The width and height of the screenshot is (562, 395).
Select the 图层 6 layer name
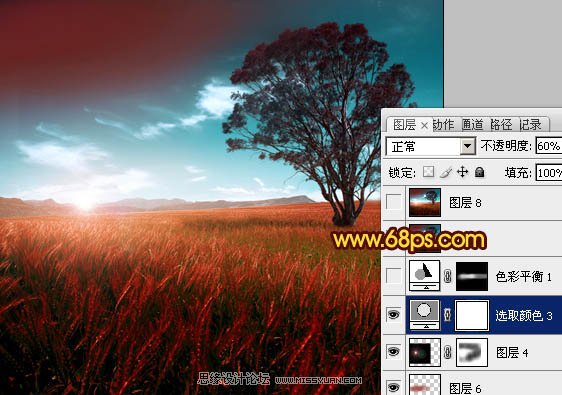[465, 389]
